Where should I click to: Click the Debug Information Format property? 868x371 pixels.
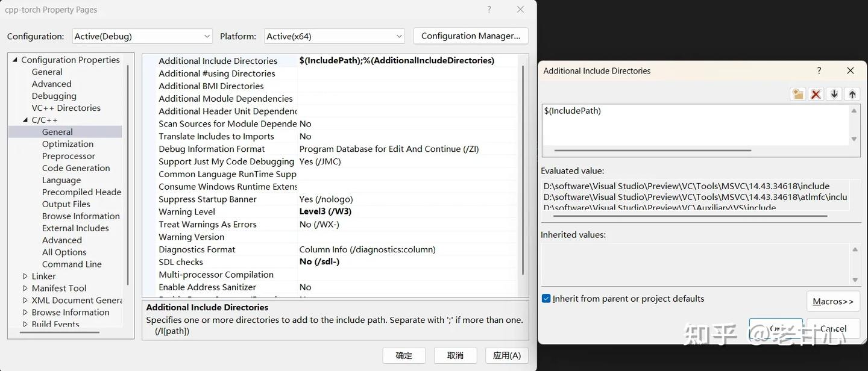[212, 149]
